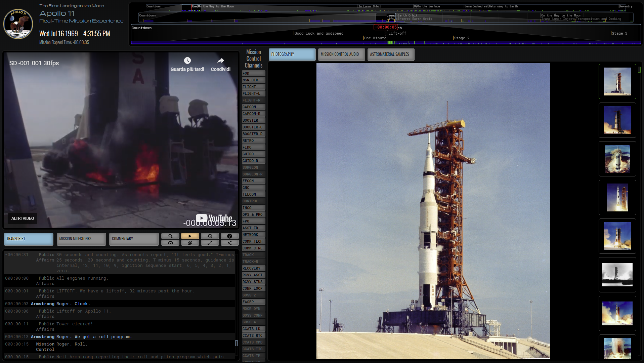The image size is (644, 363).
Task: Click the crossed-out icon below play
Action: click(190, 243)
